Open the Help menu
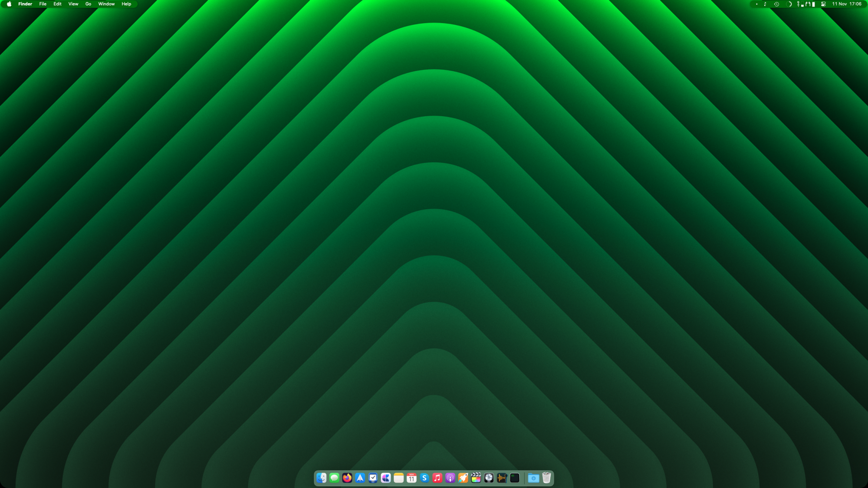This screenshot has height=488, width=868. [126, 4]
